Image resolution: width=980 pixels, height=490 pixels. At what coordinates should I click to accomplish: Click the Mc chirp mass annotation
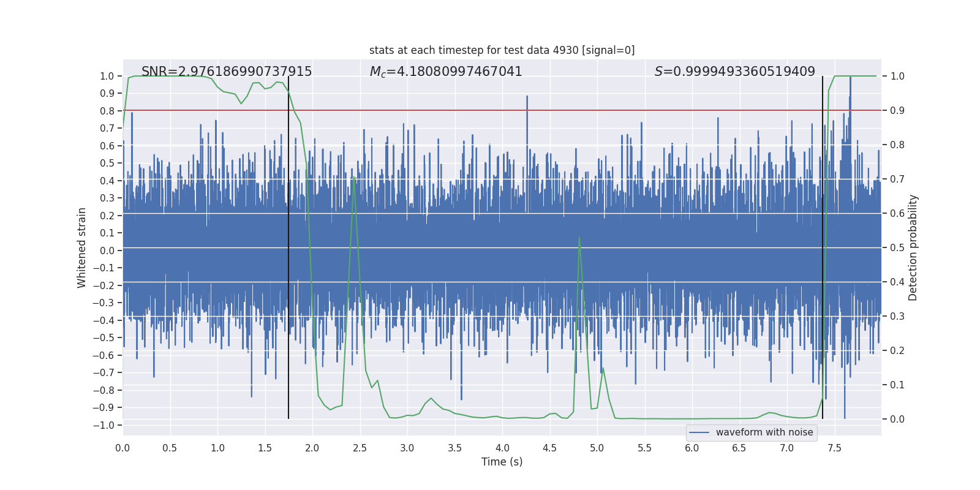point(446,72)
